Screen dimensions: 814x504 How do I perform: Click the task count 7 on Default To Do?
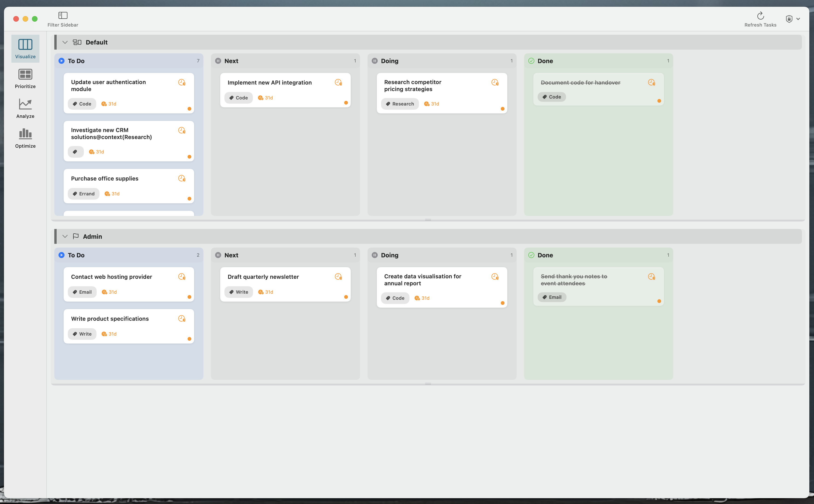[198, 61]
